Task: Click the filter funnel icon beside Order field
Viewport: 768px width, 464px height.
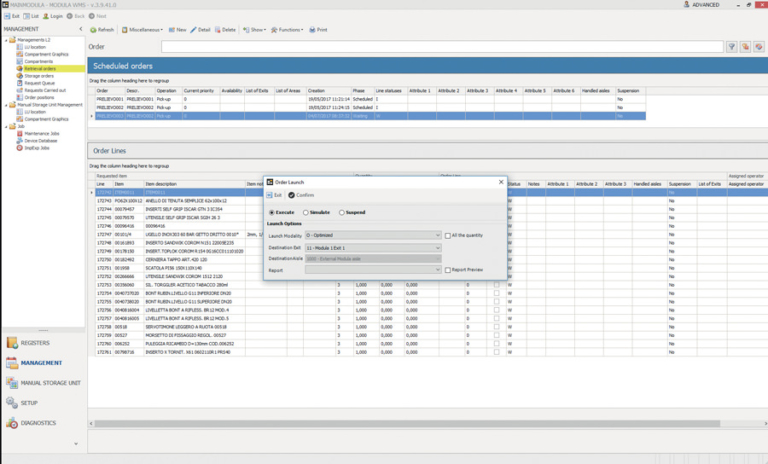Action: [x=731, y=47]
